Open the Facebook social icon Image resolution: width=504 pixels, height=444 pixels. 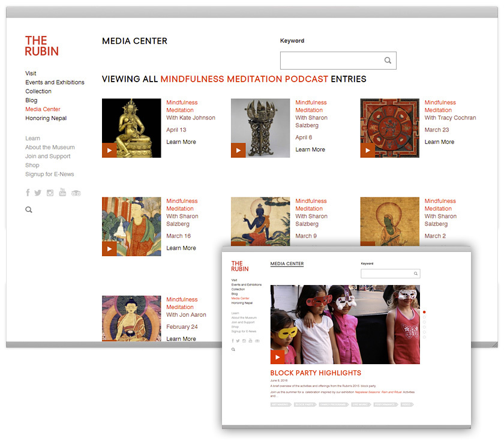[x=28, y=193]
